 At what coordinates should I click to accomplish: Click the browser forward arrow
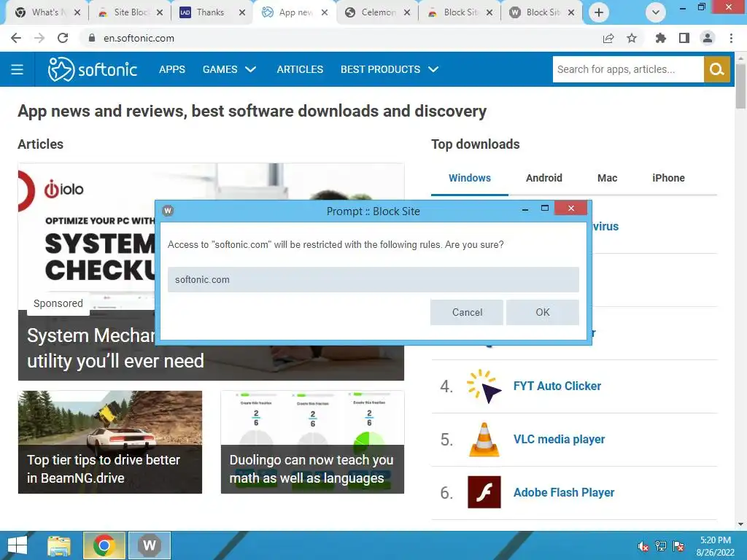[x=39, y=38]
